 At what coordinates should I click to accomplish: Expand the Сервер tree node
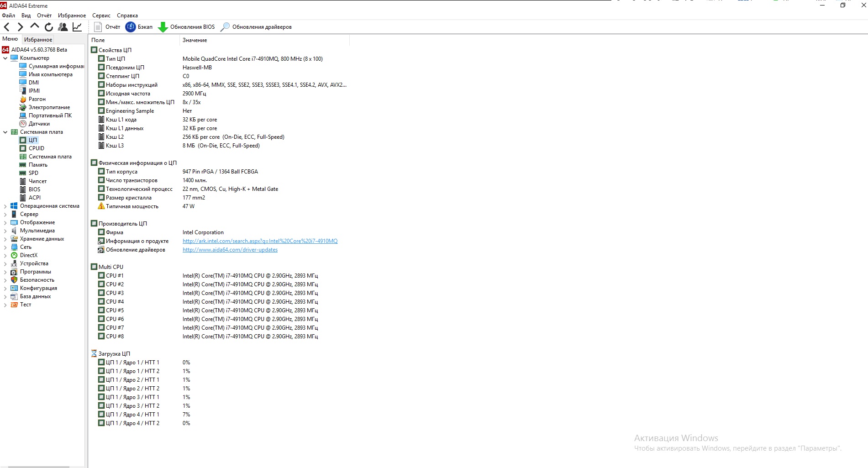point(5,214)
